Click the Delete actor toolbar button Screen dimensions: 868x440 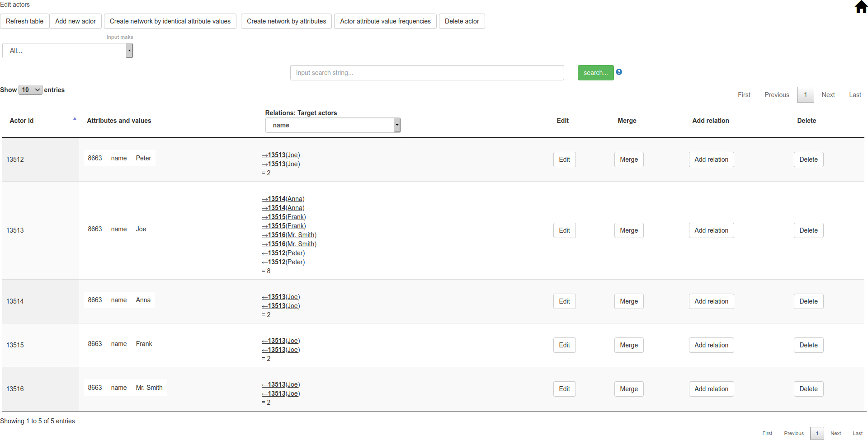tap(462, 21)
